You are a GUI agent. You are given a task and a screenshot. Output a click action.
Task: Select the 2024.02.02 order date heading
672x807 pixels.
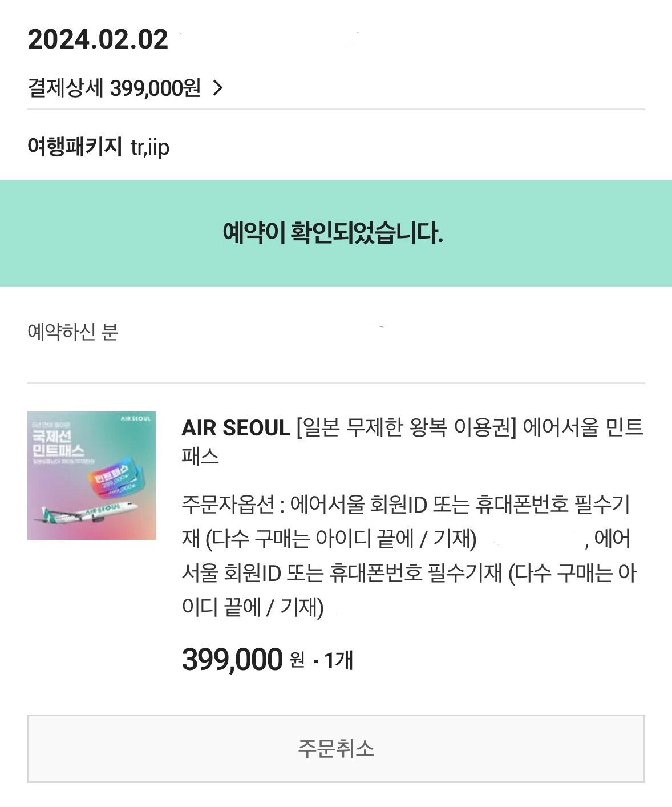(x=98, y=39)
